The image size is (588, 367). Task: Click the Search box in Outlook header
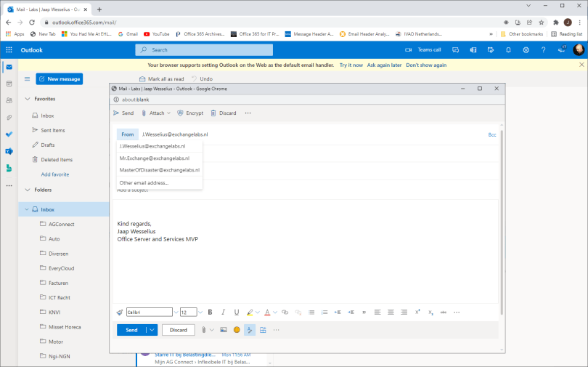[204, 49]
